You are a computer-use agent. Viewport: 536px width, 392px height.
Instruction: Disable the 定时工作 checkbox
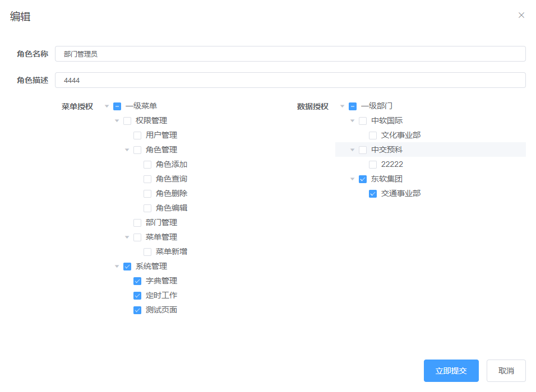pyautogui.click(x=137, y=295)
